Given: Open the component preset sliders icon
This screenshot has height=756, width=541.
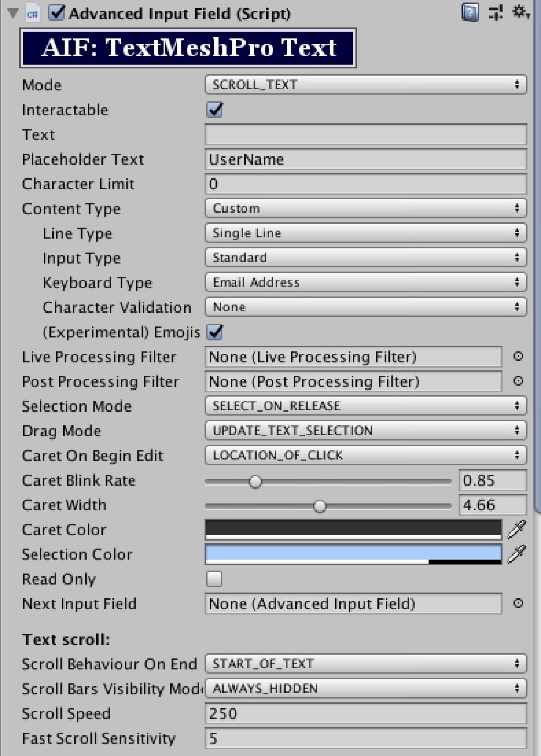Looking at the screenshot, I should (496, 13).
